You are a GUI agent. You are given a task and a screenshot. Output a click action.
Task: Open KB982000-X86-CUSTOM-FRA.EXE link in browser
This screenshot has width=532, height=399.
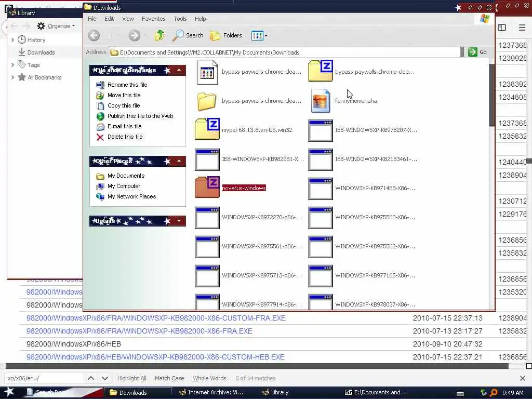pos(156,318)
